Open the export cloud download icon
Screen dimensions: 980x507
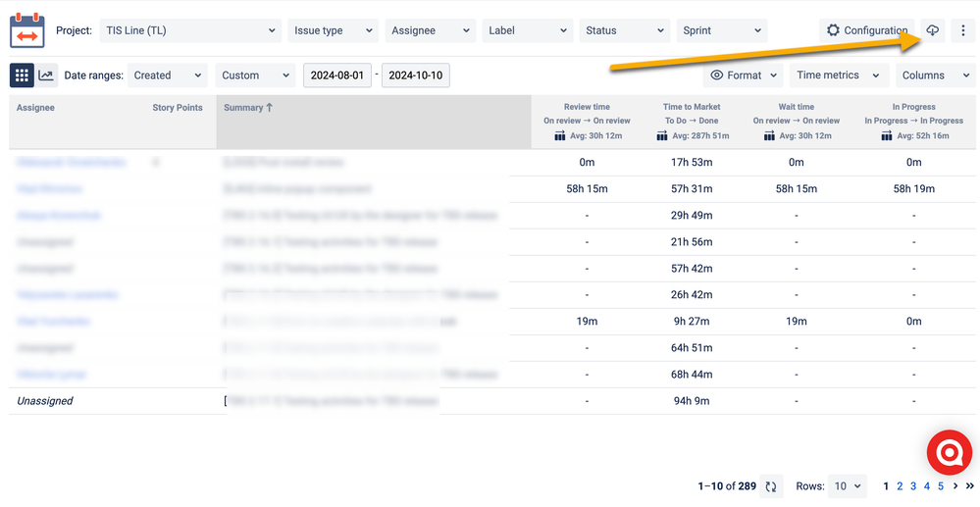(x=932, y=30)
